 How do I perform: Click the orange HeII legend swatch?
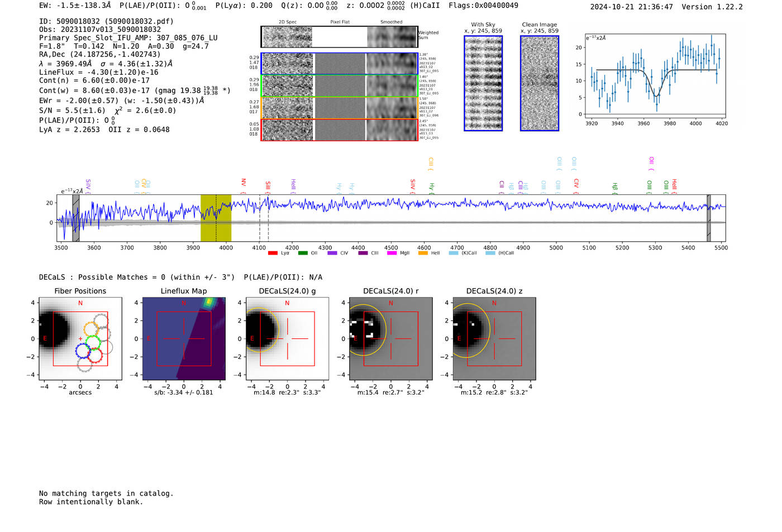point(423,253)
